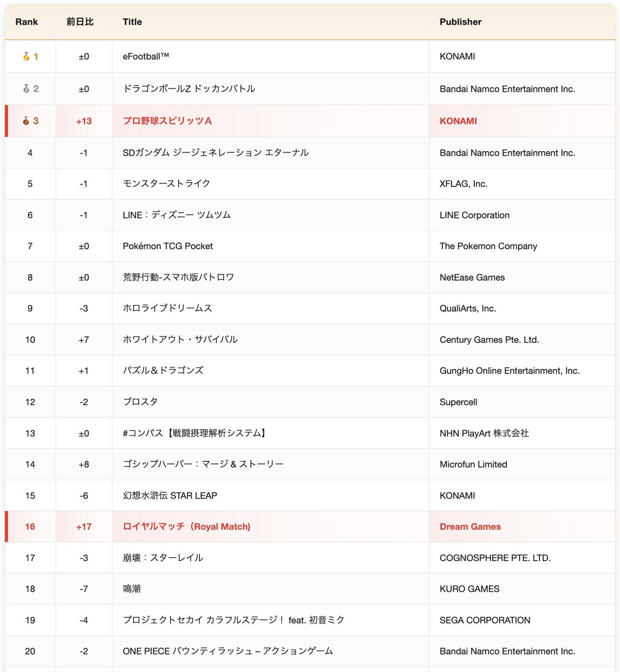Click publisher Century Games Pte. Ltd.
Image resolution: width=620 pixels, height=672 pixels.
point(490,339)
